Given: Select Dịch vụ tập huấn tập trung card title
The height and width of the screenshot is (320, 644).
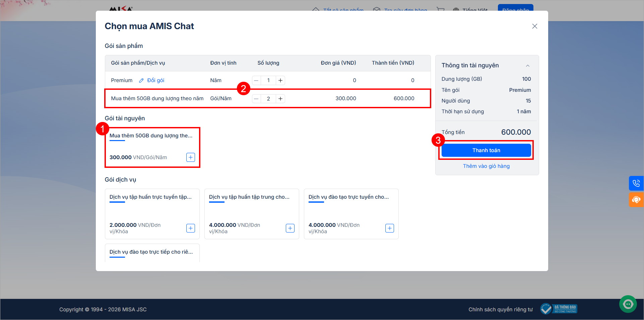Looking at the screenshot, I should click(249, 197).
